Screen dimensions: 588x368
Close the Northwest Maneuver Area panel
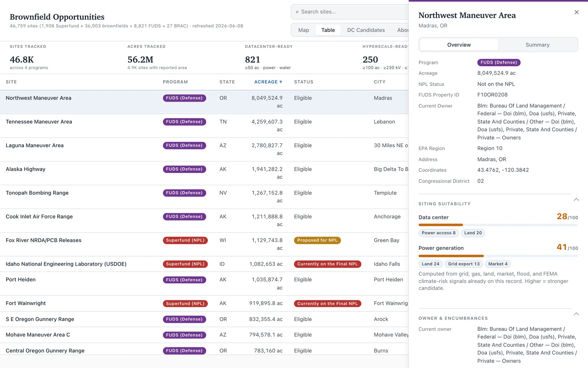576,12
